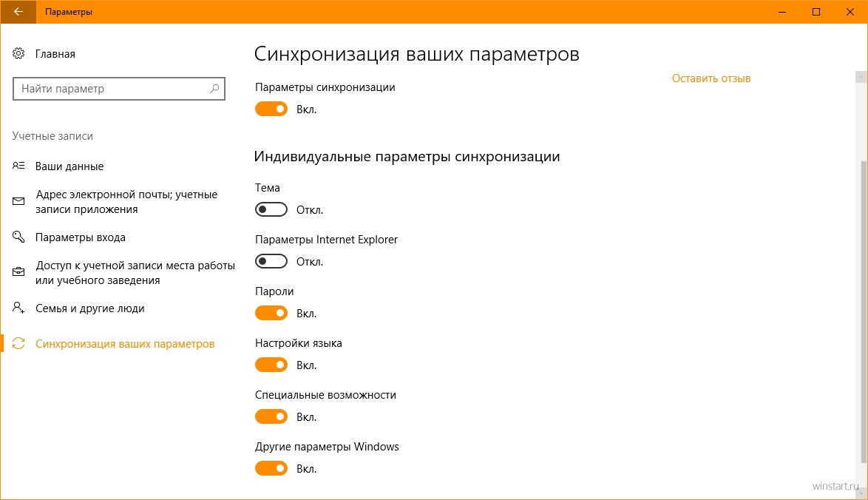The width and height of the screenshot is (868, 500).
Task: Click the scrollbar down arrow
Action: pos(861,493)
